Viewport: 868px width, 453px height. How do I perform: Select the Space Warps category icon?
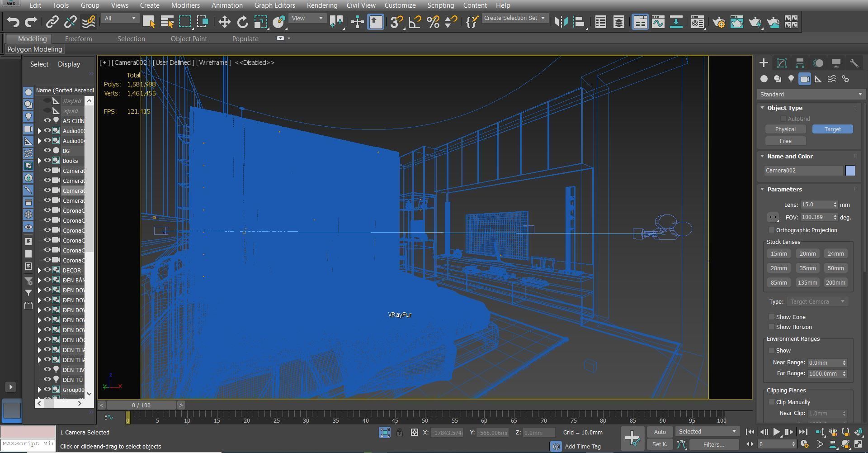tap(832, 79)
